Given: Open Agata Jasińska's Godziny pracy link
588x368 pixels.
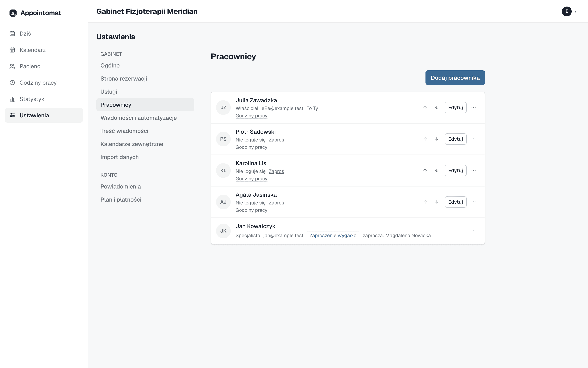Looking at the screenshot, I should click(252, 210).
